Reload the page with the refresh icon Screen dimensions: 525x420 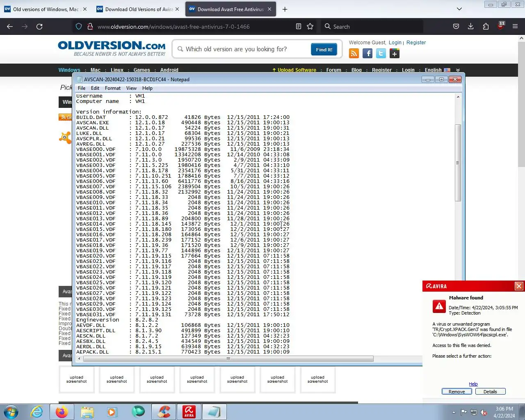click(39, 26)
